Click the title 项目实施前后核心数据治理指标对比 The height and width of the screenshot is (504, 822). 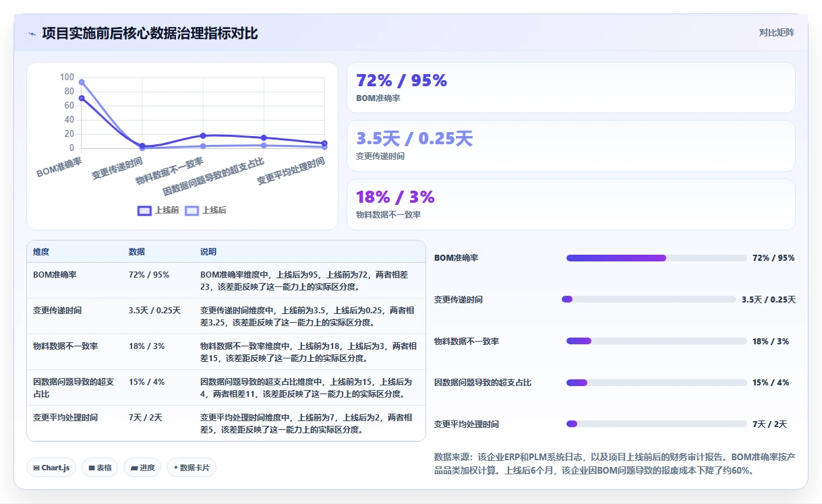[x=150, y=34]
